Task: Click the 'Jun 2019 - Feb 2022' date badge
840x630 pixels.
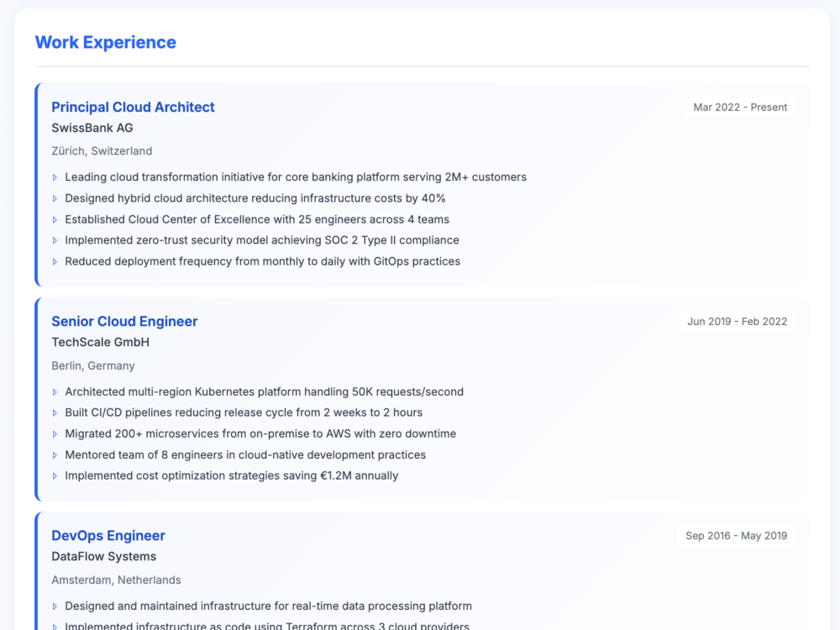Action: 738,322
